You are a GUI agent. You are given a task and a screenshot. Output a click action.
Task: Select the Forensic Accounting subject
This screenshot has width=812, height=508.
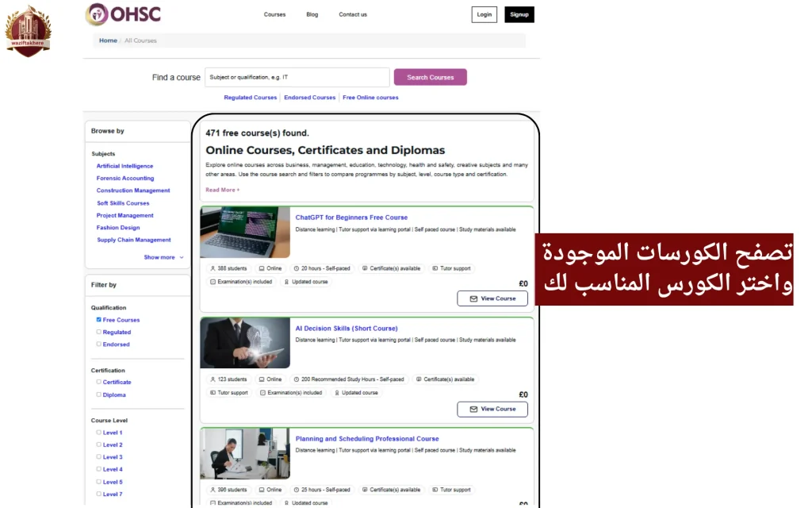coord(125,179)
